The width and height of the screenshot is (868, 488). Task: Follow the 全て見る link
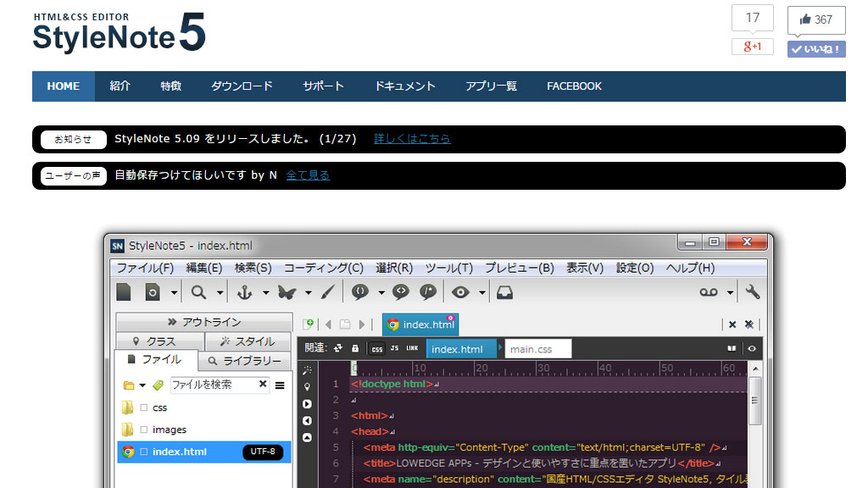pyautogui.click(x=309, y=175)
